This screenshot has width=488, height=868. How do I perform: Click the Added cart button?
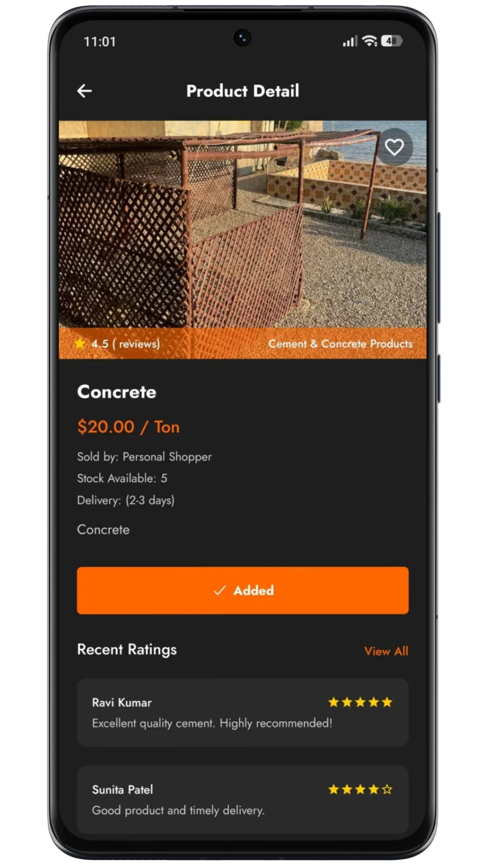point(243,590)
